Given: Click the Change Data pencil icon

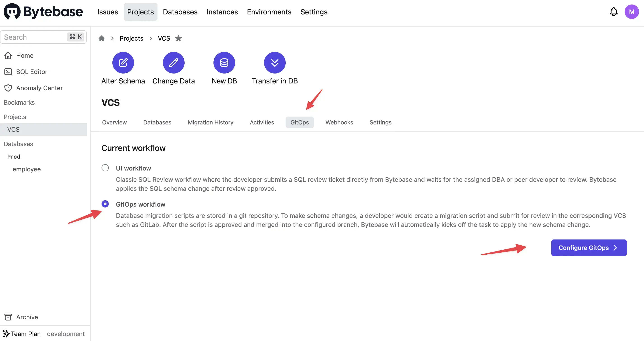Looking at the screenshot, I should tap(174, 63).
